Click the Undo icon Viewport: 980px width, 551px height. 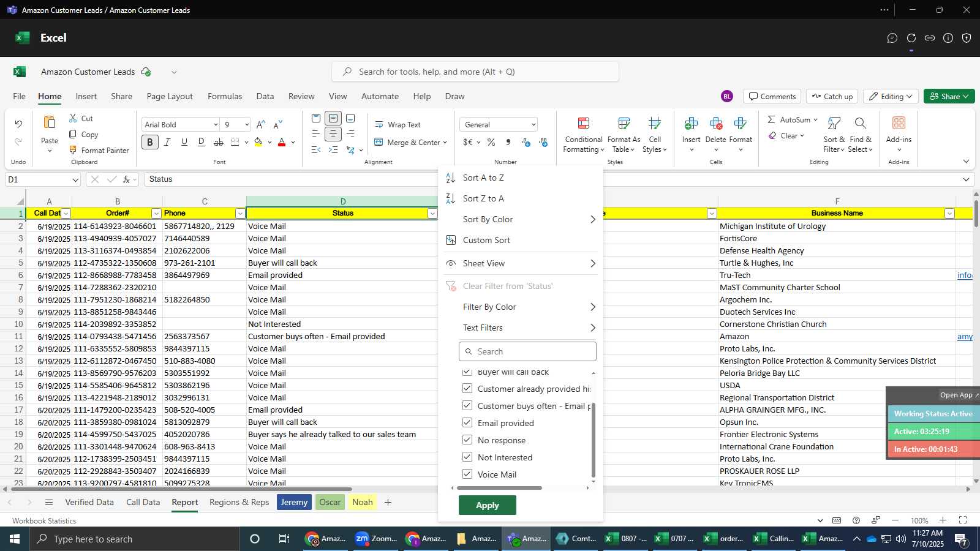point(18,124)
